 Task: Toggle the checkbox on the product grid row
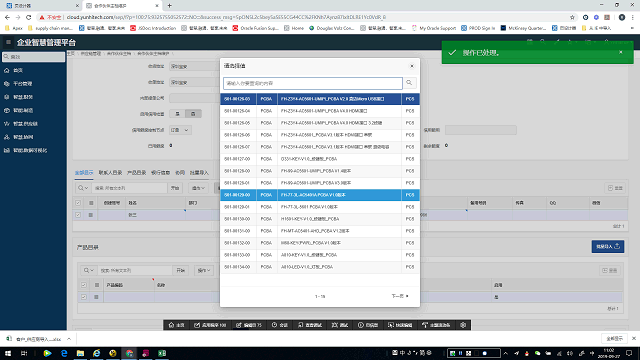coord(84,297)
